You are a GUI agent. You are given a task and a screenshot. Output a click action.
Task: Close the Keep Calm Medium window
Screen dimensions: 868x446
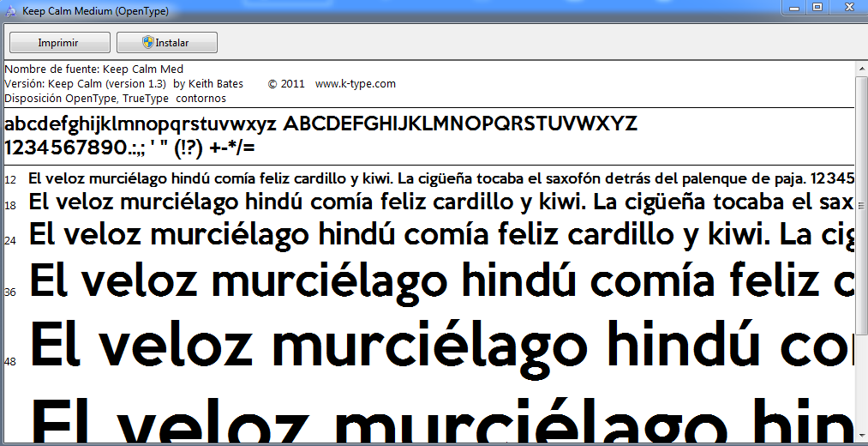click(848, 8)
